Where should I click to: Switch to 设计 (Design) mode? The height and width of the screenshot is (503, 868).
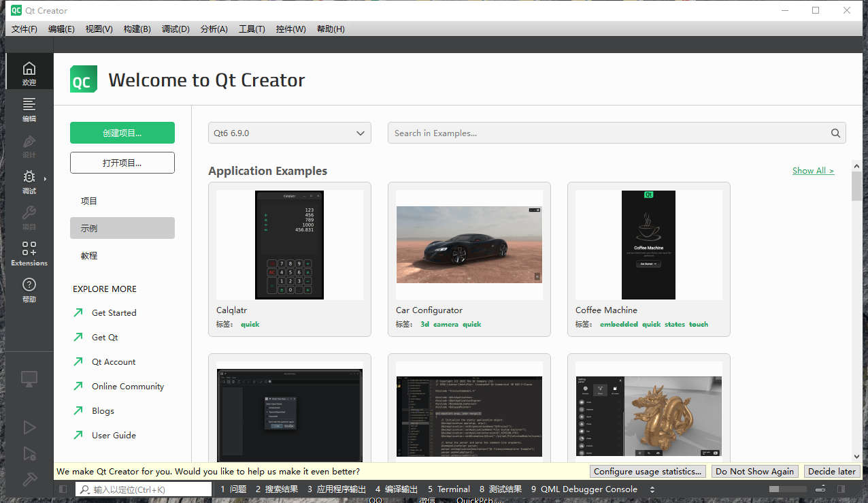29,144
